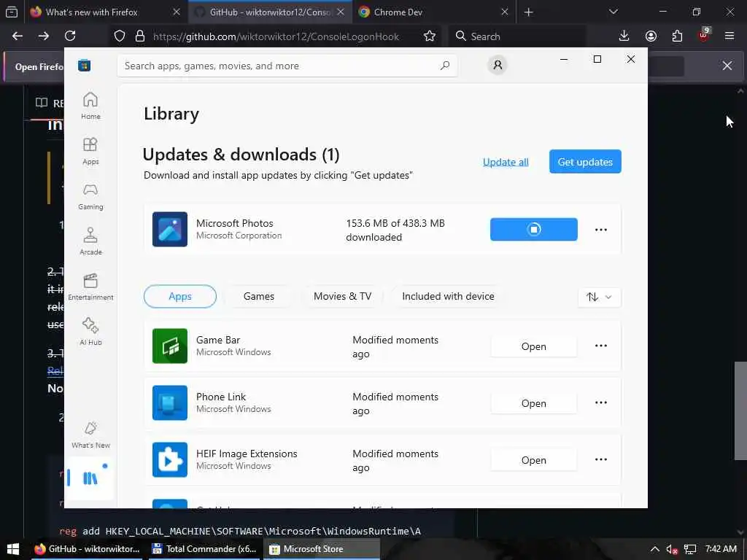Open more options for Phone Link
747x560 pixels.
click(x=601, y=402)
